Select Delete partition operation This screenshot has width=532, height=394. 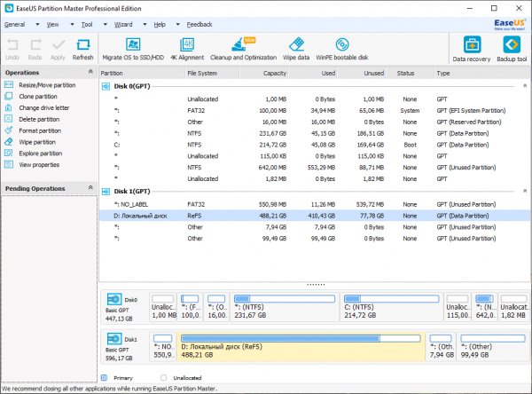[x=39, y=119]
